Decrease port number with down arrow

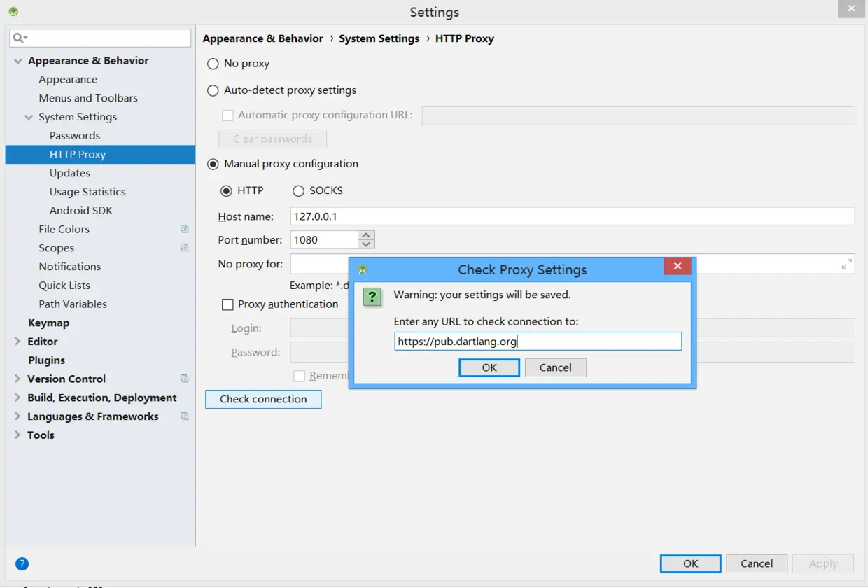coord(367,244)
